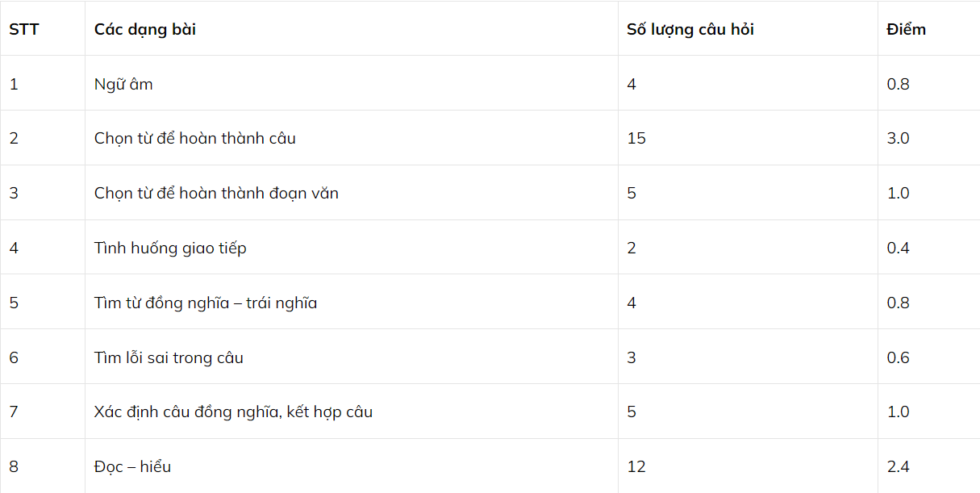
Task: Click question count 12 for Đọc – hiểu
Action: click(x=636, y=467)
